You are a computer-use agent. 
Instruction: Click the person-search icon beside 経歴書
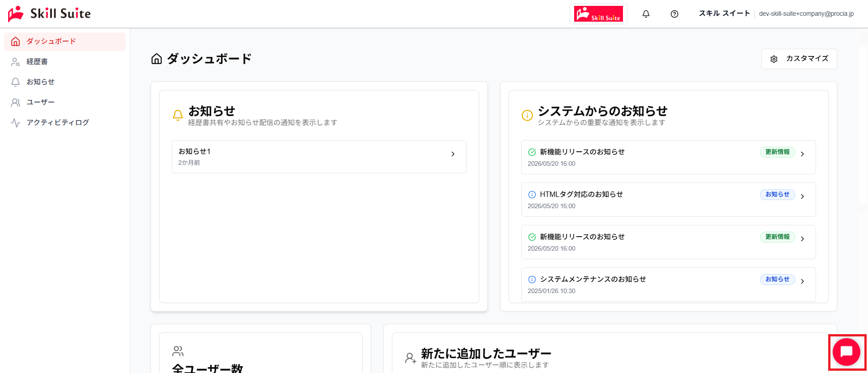[x=15, y=62]
